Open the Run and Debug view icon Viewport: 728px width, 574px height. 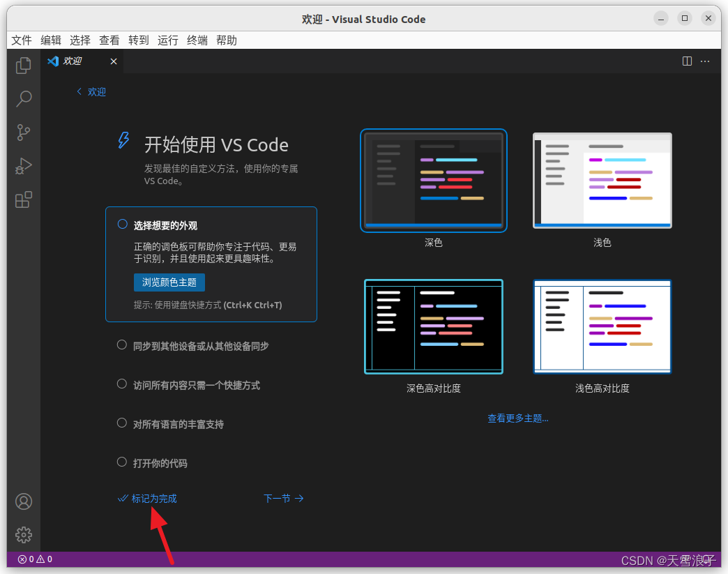(x=24, y=166)
